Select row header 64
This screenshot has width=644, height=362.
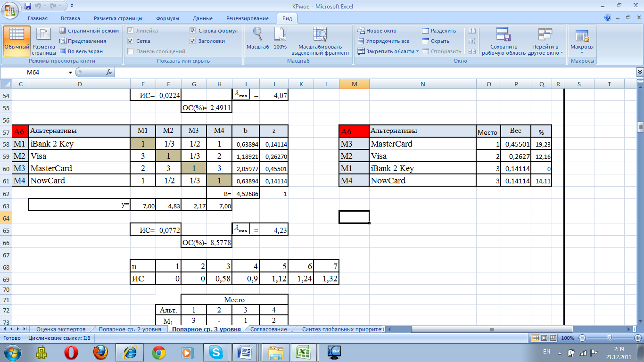click(x=6, y=218)
